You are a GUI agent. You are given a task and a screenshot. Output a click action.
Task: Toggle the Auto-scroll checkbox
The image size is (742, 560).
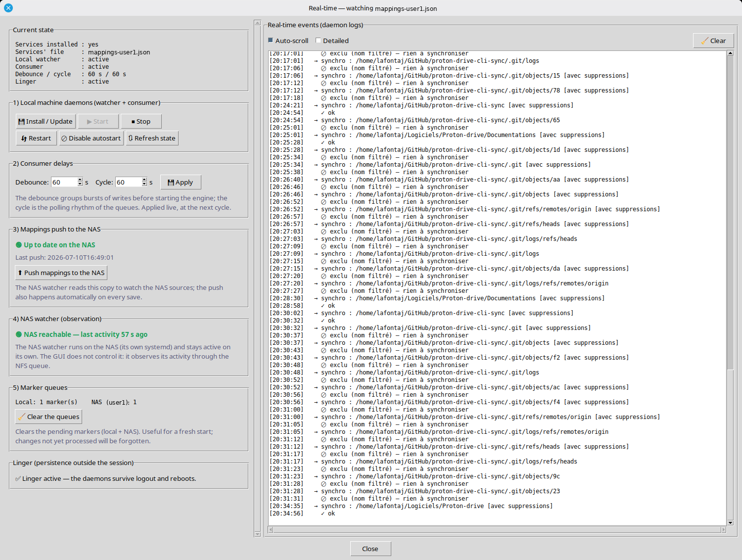271,41
